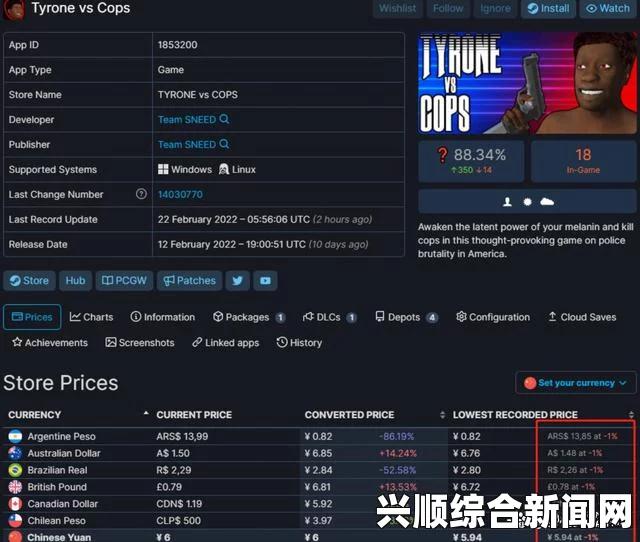
Task: Click the 18 In-Game counter box
Action: click(583, 161)
